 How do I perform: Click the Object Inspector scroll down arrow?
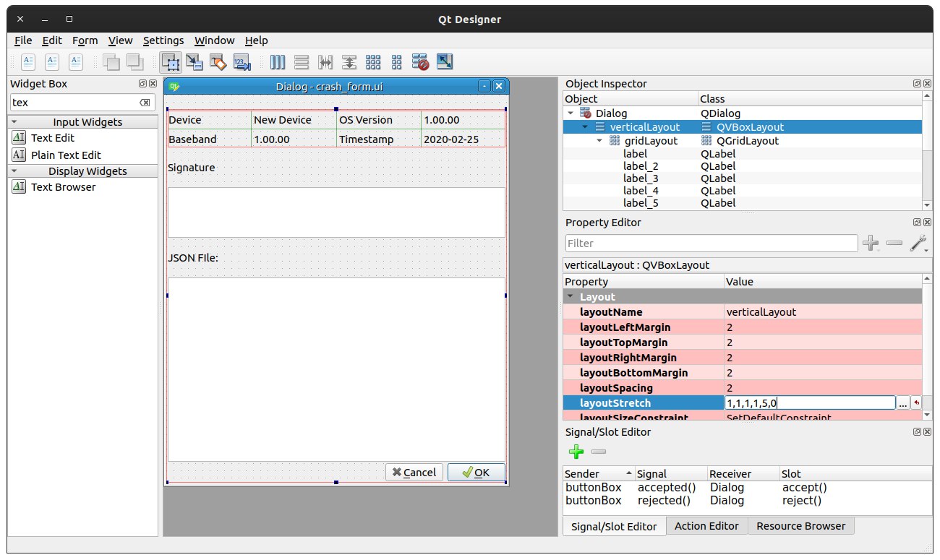[927, 206]
